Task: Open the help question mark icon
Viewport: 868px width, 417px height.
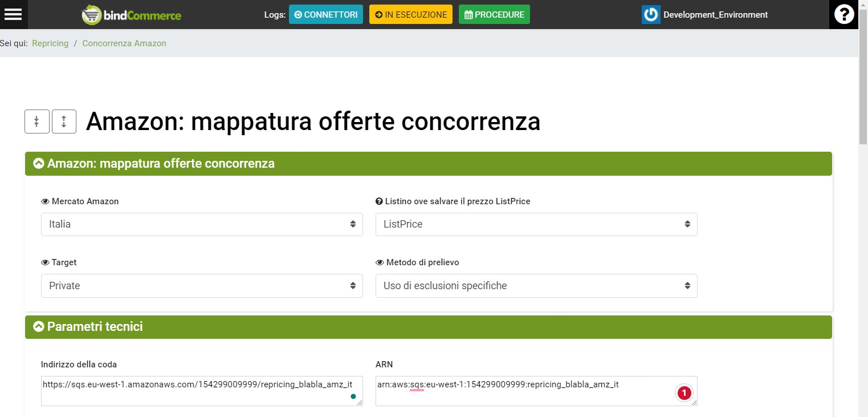Action: (x=844, y=14)
